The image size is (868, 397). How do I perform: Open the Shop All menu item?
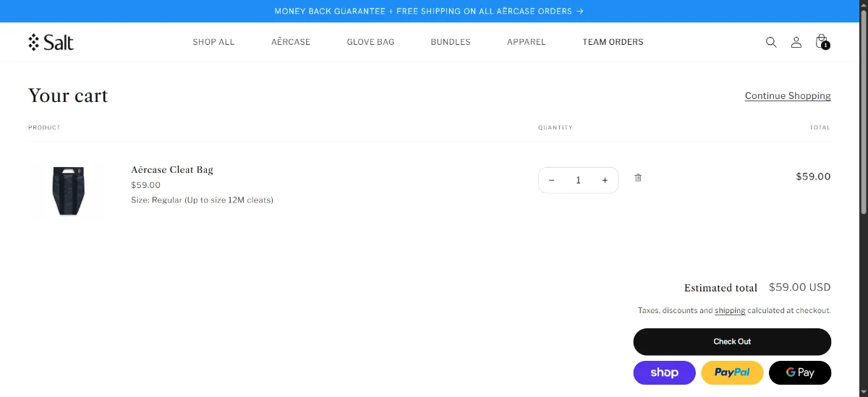213,42
